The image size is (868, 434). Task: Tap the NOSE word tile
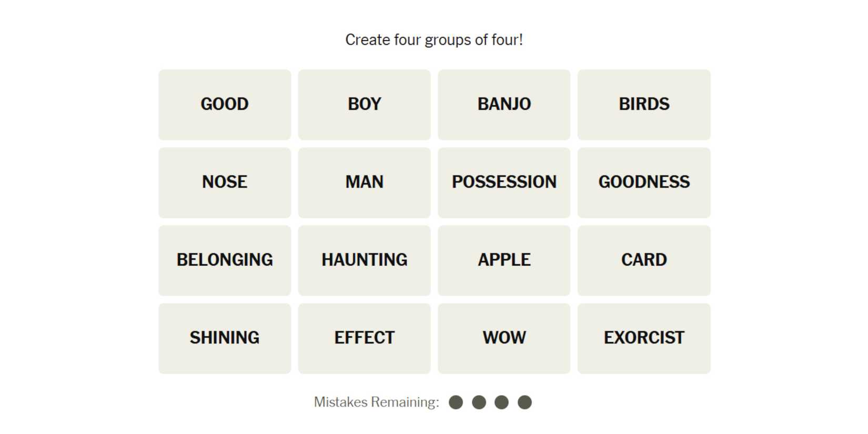pos(225,182)
